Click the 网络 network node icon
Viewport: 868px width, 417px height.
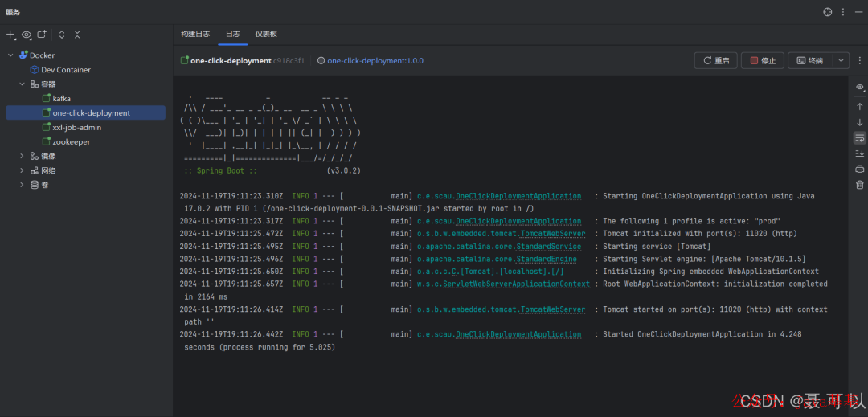(x=35, y=170)
